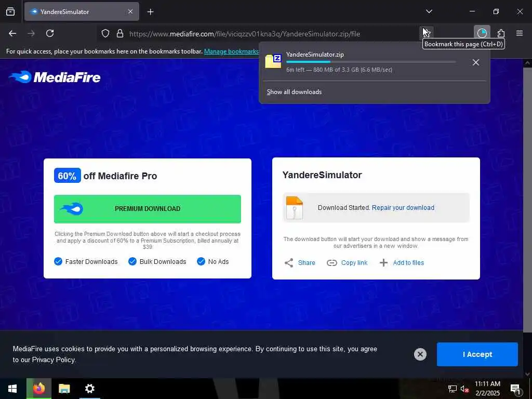This screenshot has height=399, width=532.
Task: Click Repair your download link
Action: point(403,208)
